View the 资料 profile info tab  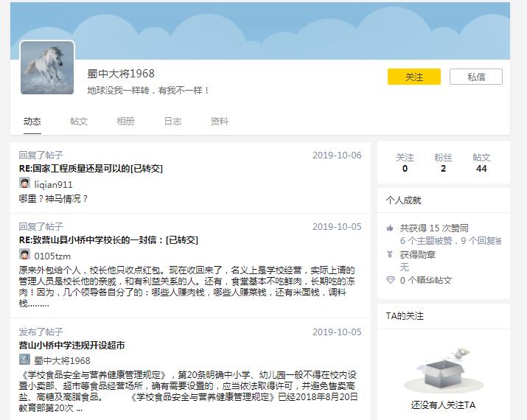coord(219,122)
